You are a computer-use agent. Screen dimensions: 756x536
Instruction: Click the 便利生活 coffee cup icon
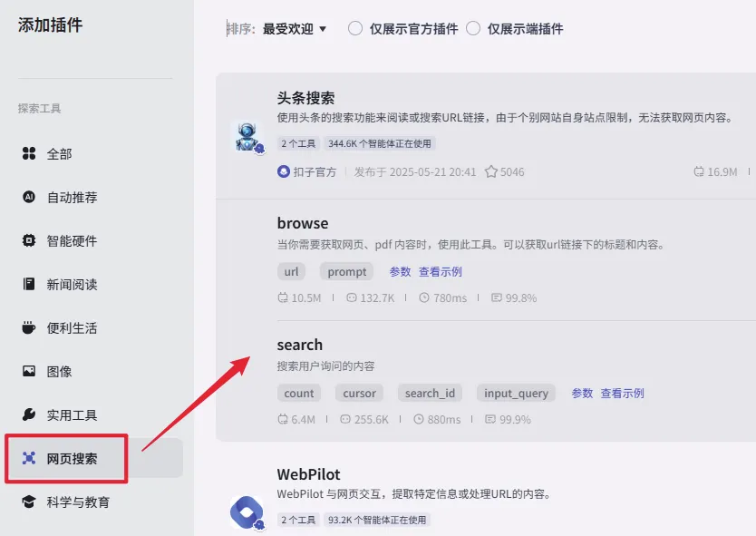pos(29,327)
